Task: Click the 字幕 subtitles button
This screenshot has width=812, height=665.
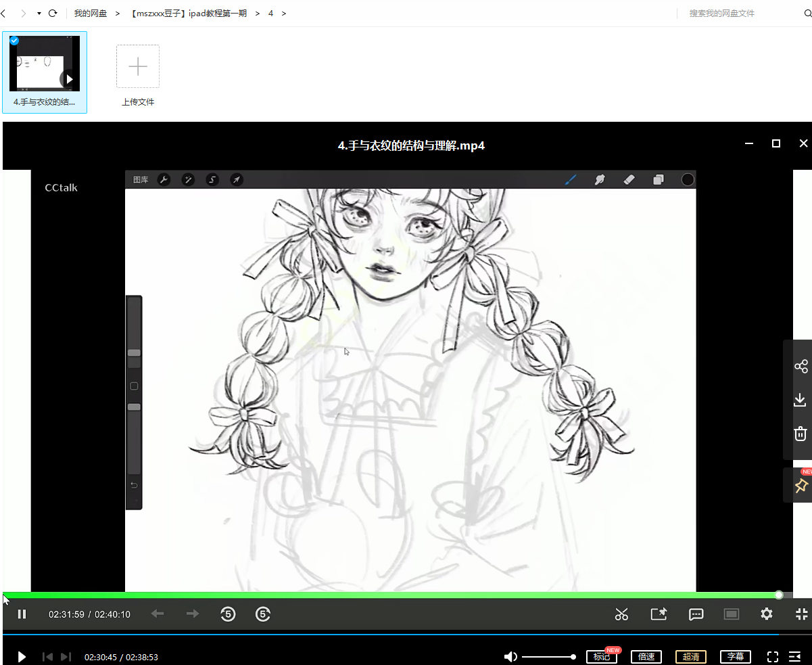Action: tap(736, 657)
